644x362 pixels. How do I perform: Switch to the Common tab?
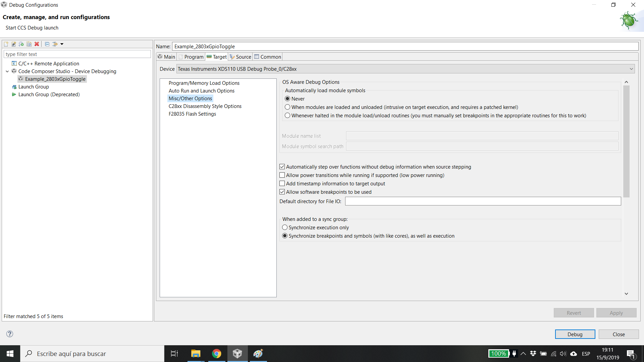(x=268, y=57)
